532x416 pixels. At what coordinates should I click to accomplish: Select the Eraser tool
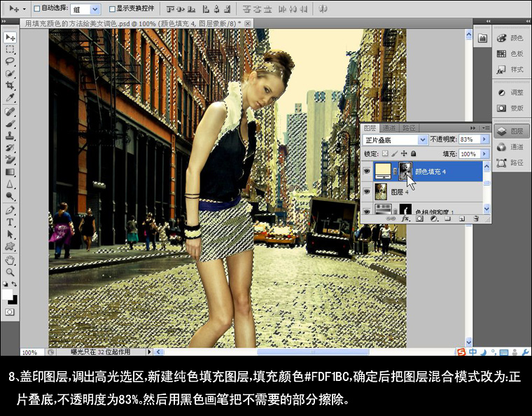(10, 160)
